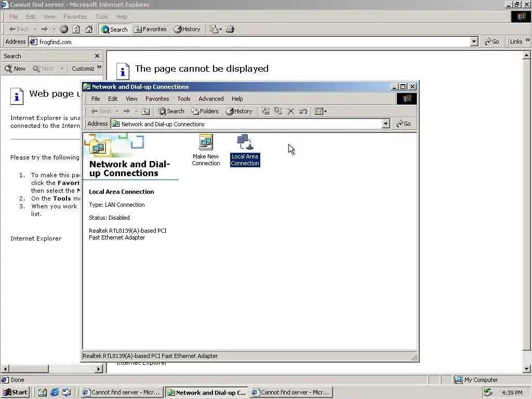Click Back in Network Connections toolbar

(x=101, y=111)
